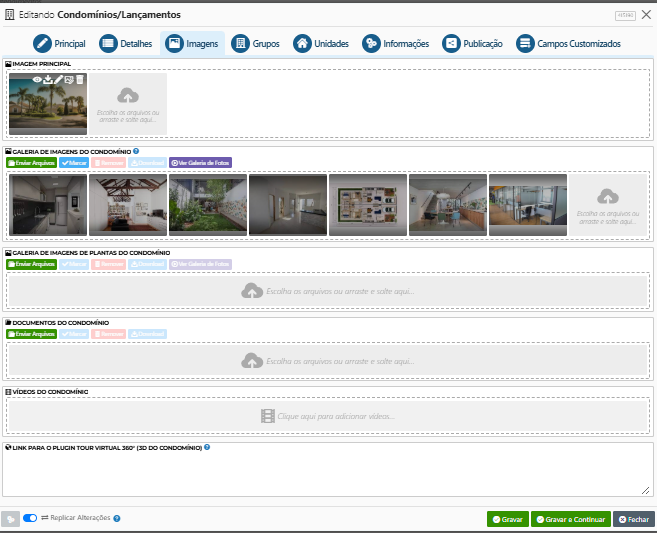The width and height of the screenshot is (657, 533).
Task: Click the Gravar e Continuar button
Action: (570, 520)
